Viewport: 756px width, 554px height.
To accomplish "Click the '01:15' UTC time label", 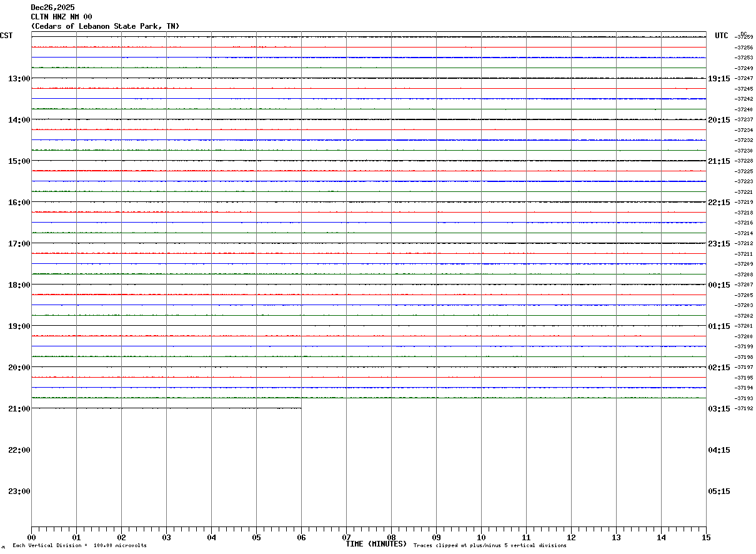I will click(x=719, y=326).
